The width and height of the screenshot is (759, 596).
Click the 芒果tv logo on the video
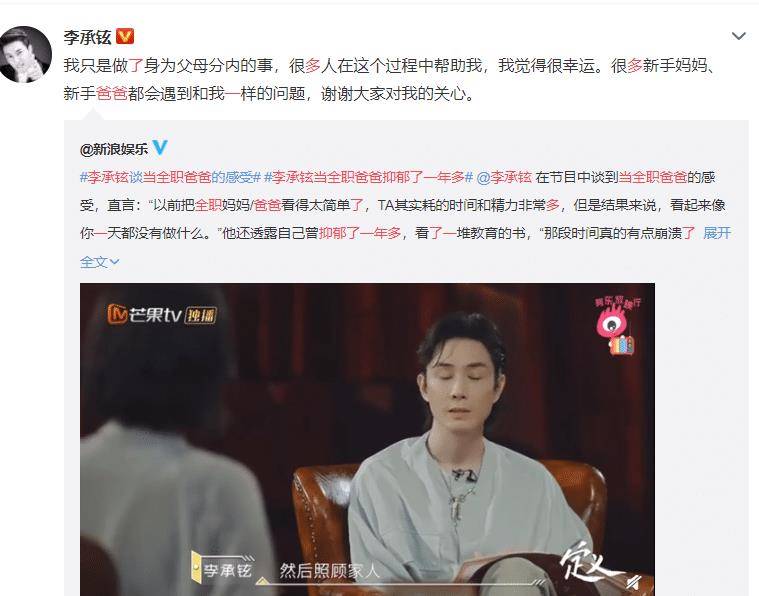click(x=144, y=315)
